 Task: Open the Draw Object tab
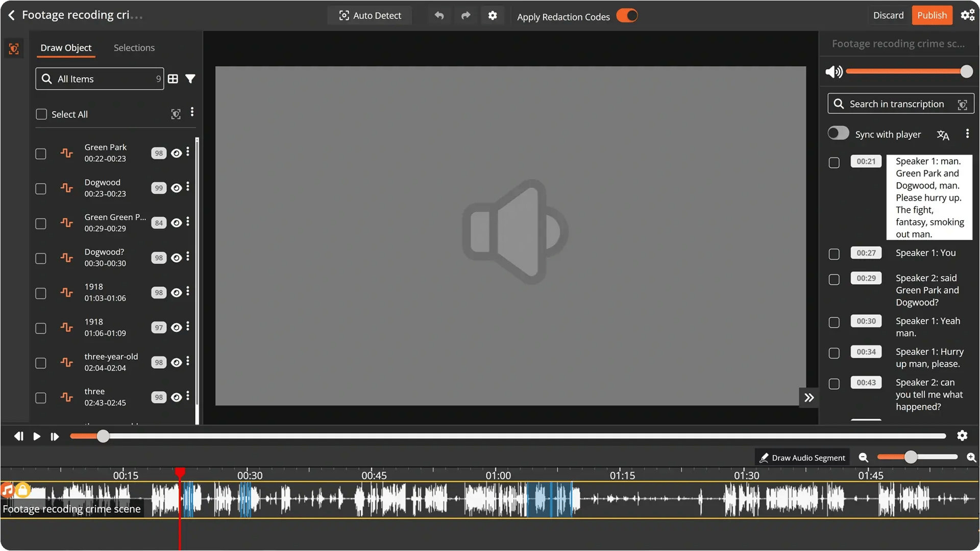pyautogui.click(x=66, y=47)
